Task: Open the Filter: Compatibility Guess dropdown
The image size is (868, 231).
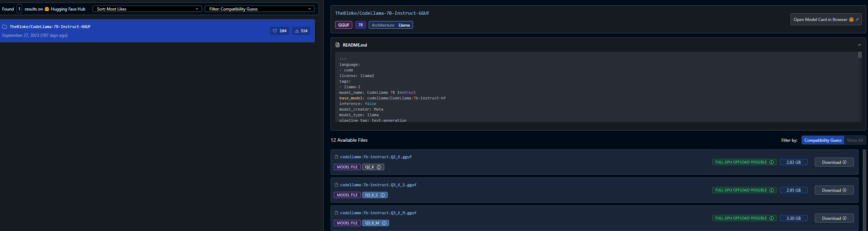Action: (x=259, y=9)
